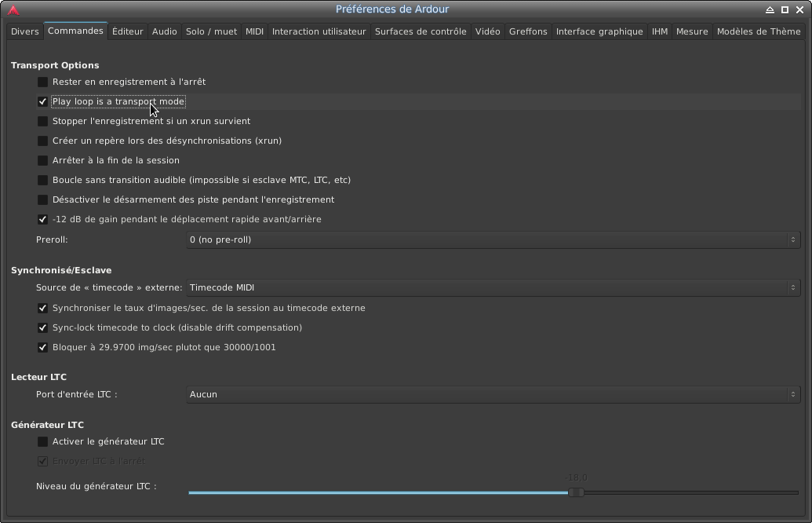Open Modèles de Thème tab
The height and width of the screenshot is (523, 812).
[x=759, y=31]
